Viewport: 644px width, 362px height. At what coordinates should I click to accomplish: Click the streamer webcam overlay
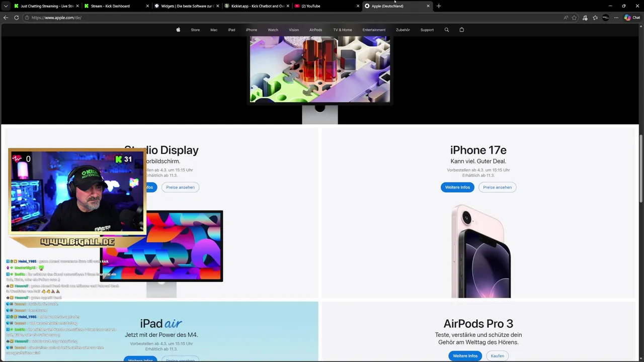coord(77,192)
